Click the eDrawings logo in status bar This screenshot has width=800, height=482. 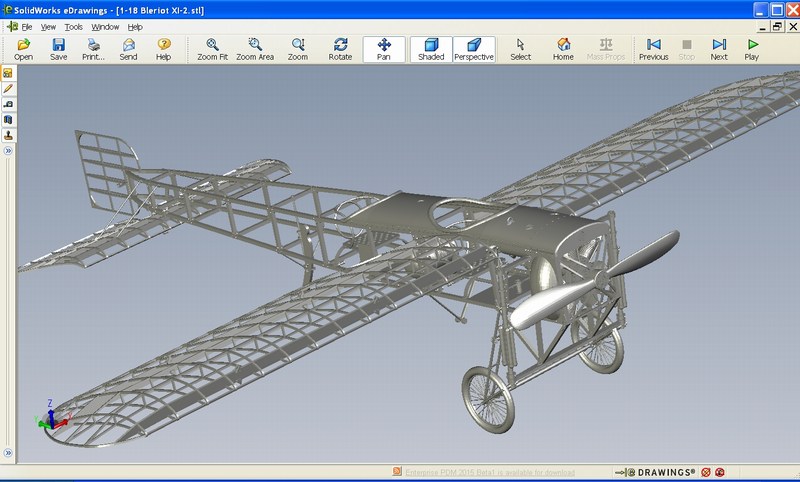click(x=655, y=472)
